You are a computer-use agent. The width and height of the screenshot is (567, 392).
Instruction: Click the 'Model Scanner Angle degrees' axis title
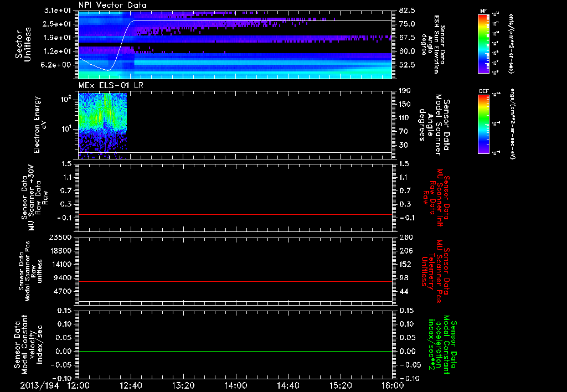tap(435, 125)
